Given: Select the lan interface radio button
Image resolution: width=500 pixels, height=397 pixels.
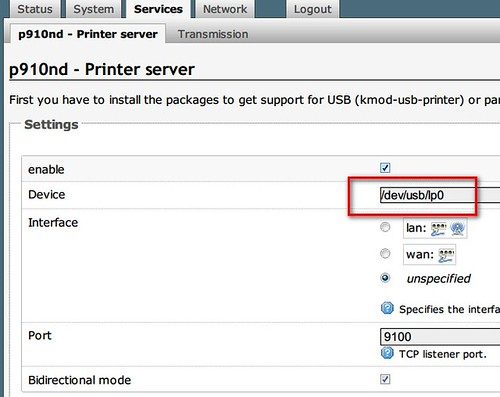Looking at the screenshot, I should coord(385,227).
